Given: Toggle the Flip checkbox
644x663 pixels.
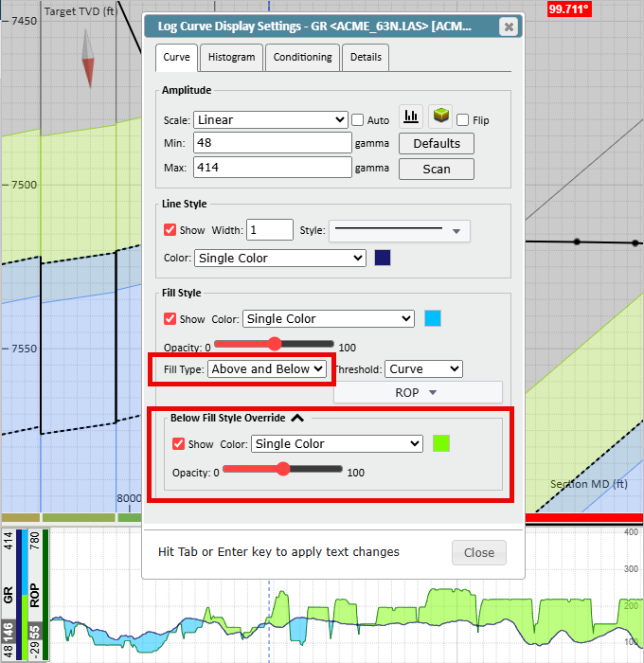Looking at the screenshot, I should point(462,120).
